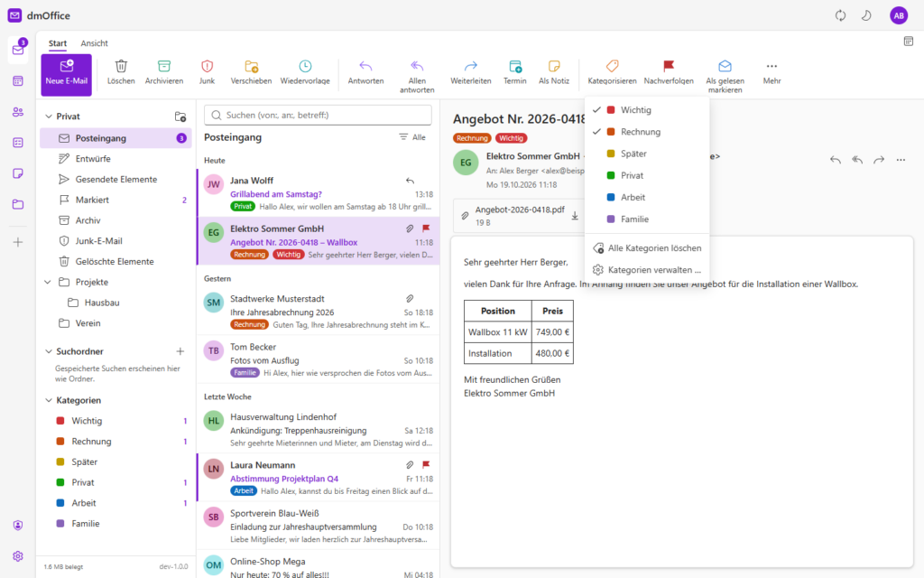Collapse the Suchordner section
The height and width of the screenshot is (578, 924).
49,351
